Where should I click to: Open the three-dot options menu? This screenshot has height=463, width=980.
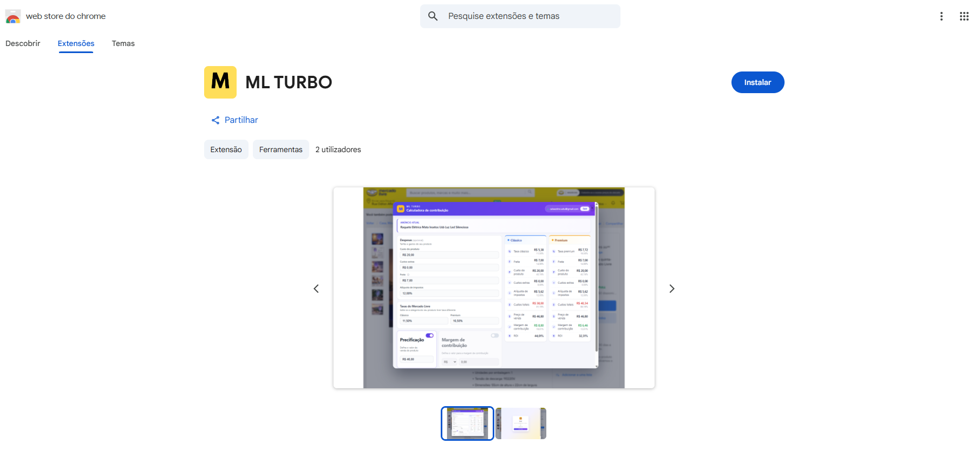point(942,16)
